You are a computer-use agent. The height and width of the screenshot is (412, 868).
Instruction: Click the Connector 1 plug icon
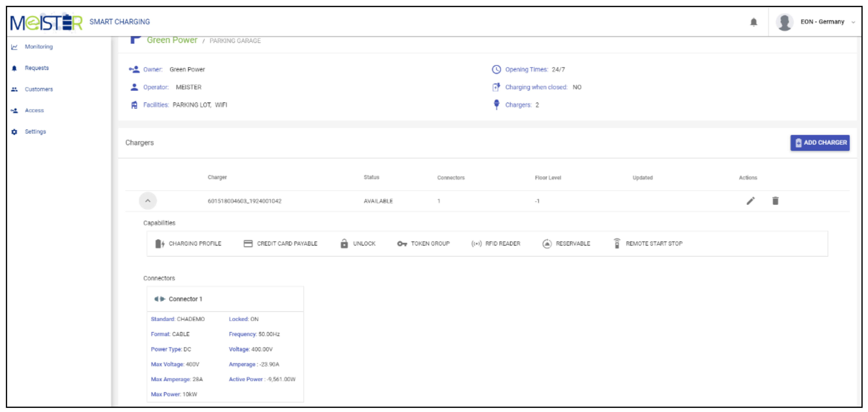[159, 299]
